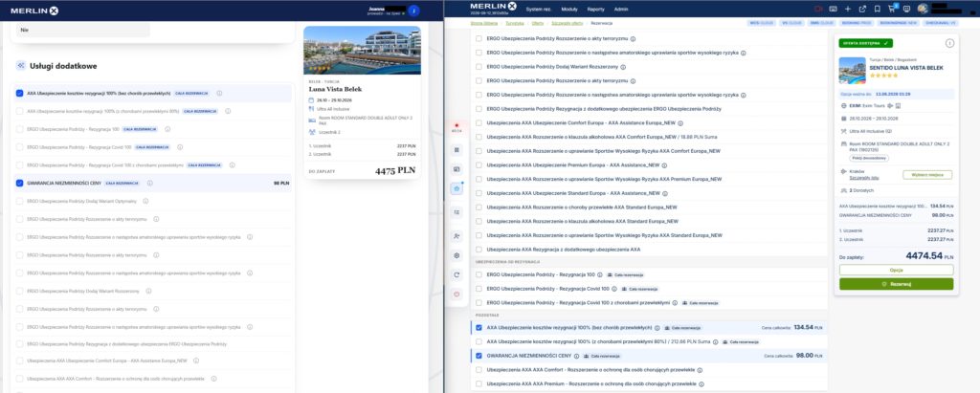Viewport: 980px width, 393px height.
Task: Click the 4475 PLN total in left window
Action: click(395, 170)
